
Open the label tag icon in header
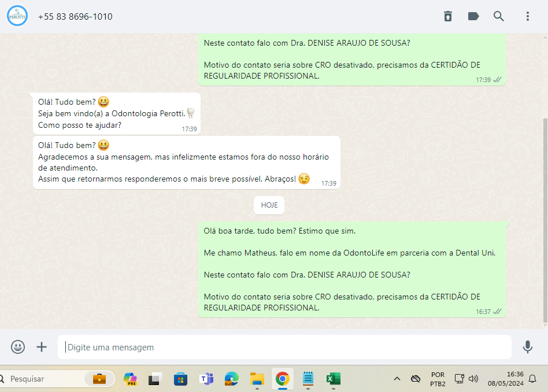tap(473, 16)
